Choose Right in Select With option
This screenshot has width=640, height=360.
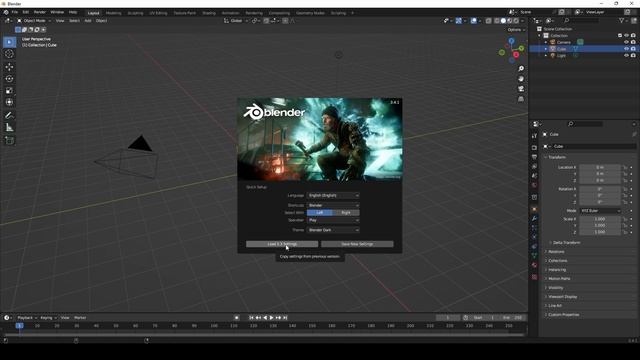point(346,213)
